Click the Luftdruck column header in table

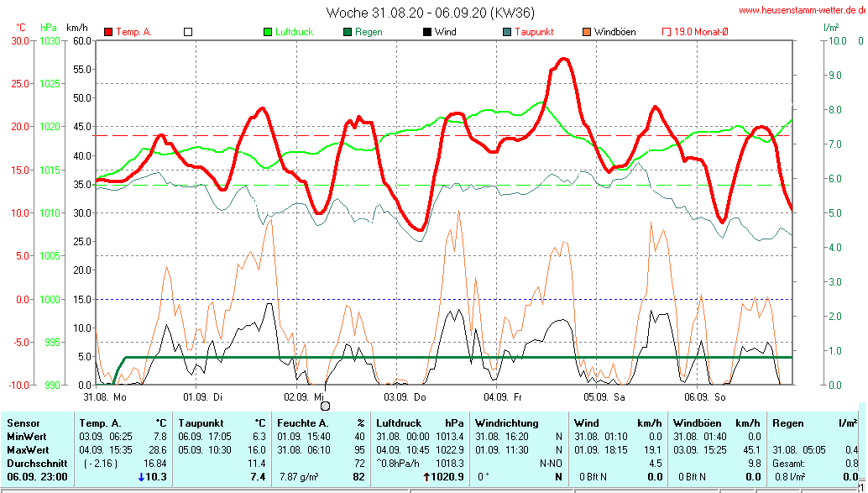[x=400, y=423]
